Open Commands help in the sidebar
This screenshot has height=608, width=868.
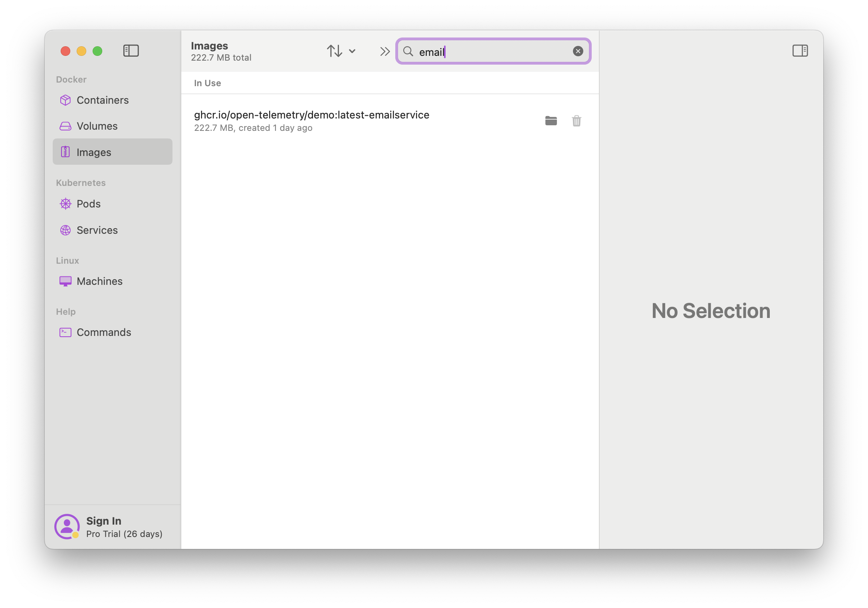pos(112,332)
